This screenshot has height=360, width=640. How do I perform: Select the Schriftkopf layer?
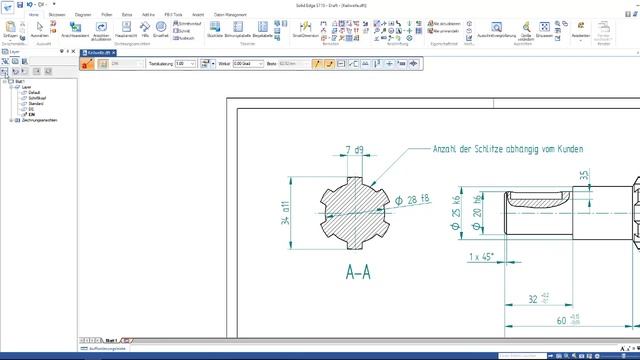click(x=37, y=98)
